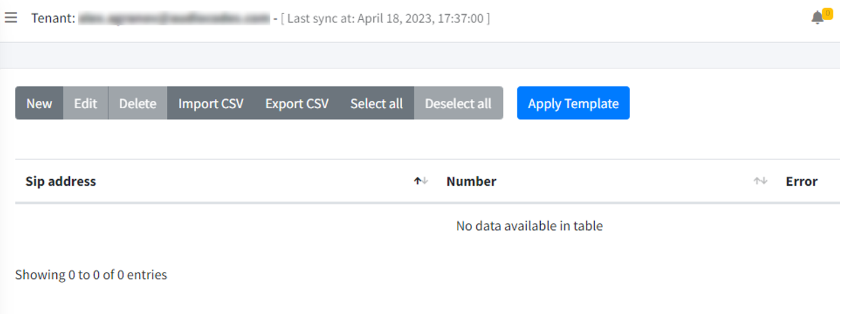The height and width of the screenshot is (314, 868).
Task: Click the Number column sort arrows
Action: coord(760,181)
